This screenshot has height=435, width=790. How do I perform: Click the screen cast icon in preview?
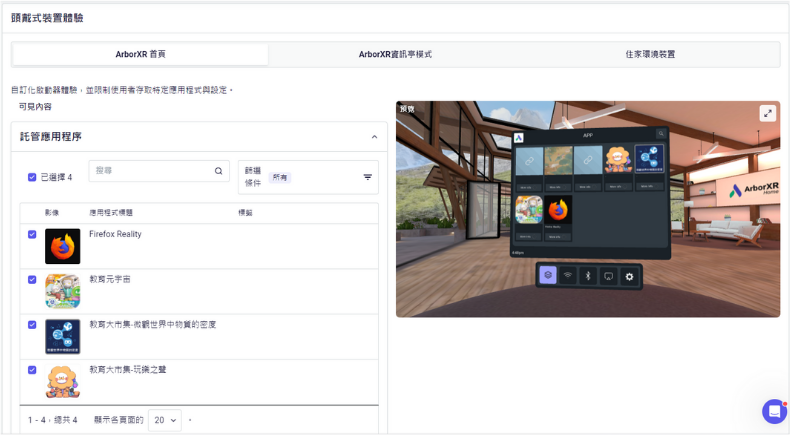pyautogui.click(x=608, y=276)
